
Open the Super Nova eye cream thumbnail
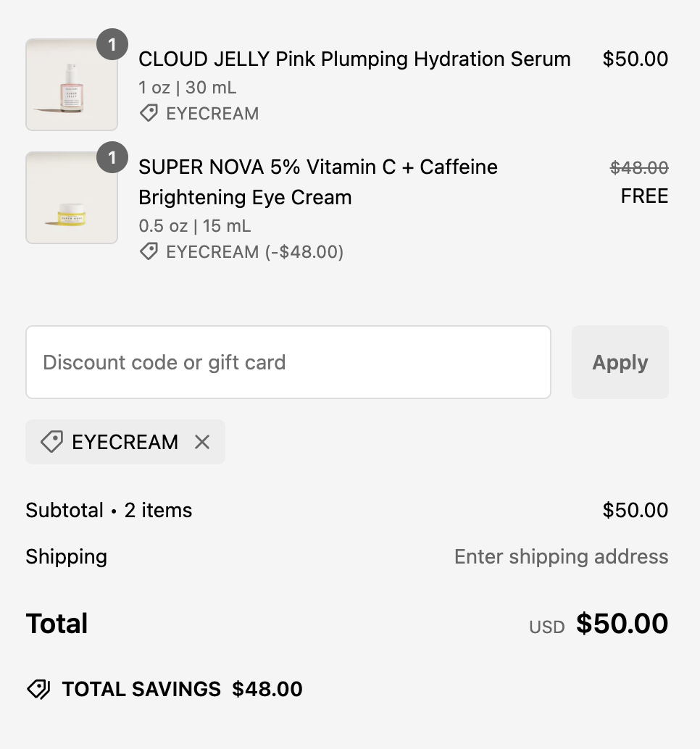pos(72,198)
